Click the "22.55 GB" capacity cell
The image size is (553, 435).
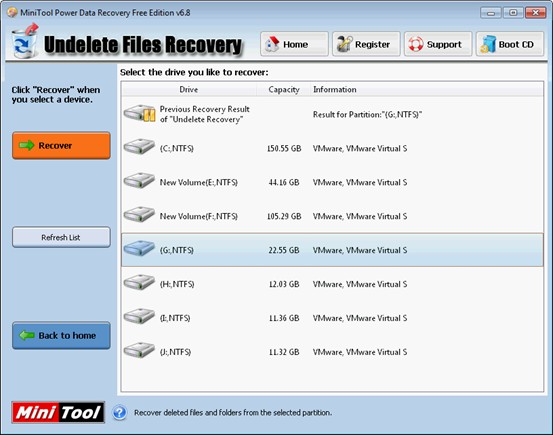point(284,250)
